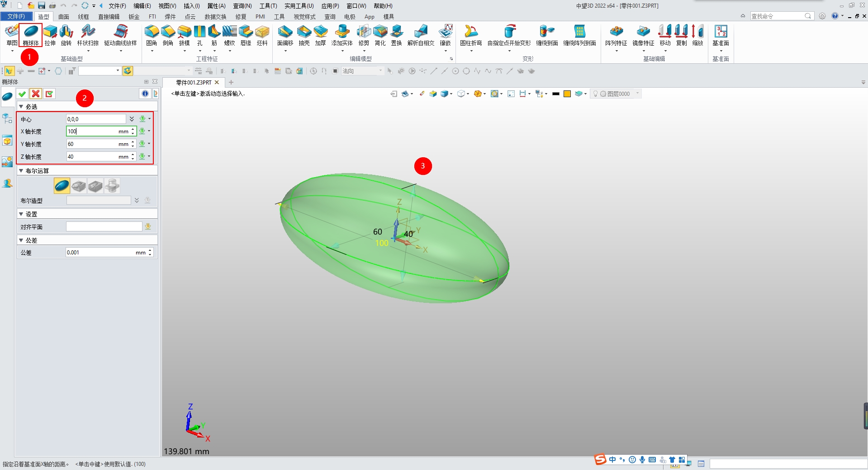Screen dimensions: 868x470
Task: Select the 添加实体 add solid tool
Action: (342, 35)
